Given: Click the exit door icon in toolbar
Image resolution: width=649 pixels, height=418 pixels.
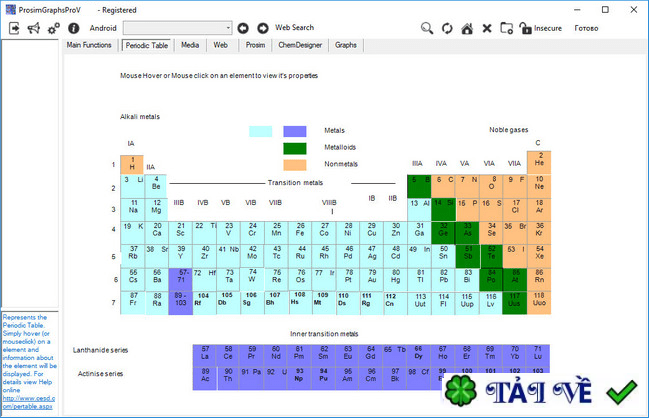Looking at the screenshot, I should coord(14,28).
